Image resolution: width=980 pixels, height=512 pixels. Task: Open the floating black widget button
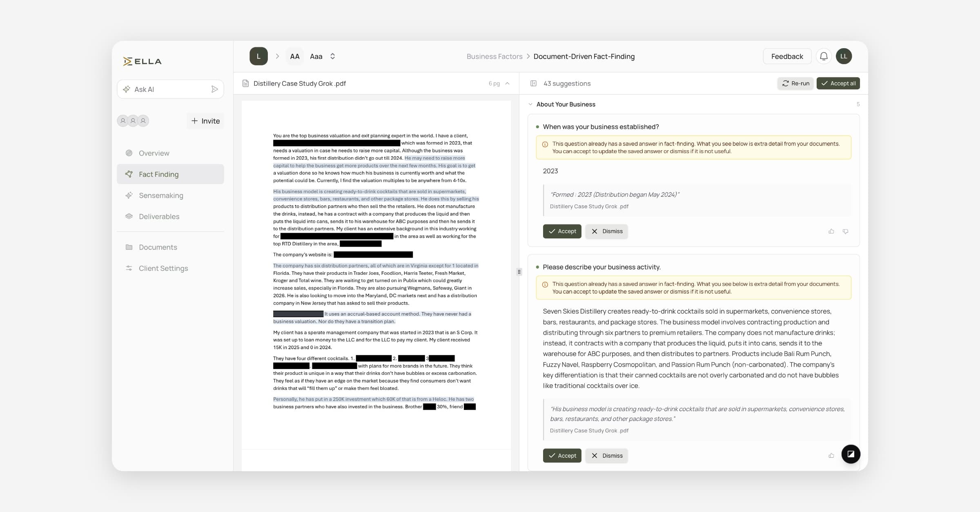pyautogui.click(x=851, y=454)
